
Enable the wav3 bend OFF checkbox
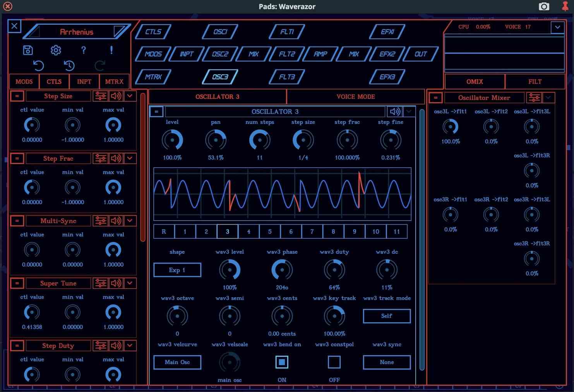pyautogui.click(x=334, y=362)
